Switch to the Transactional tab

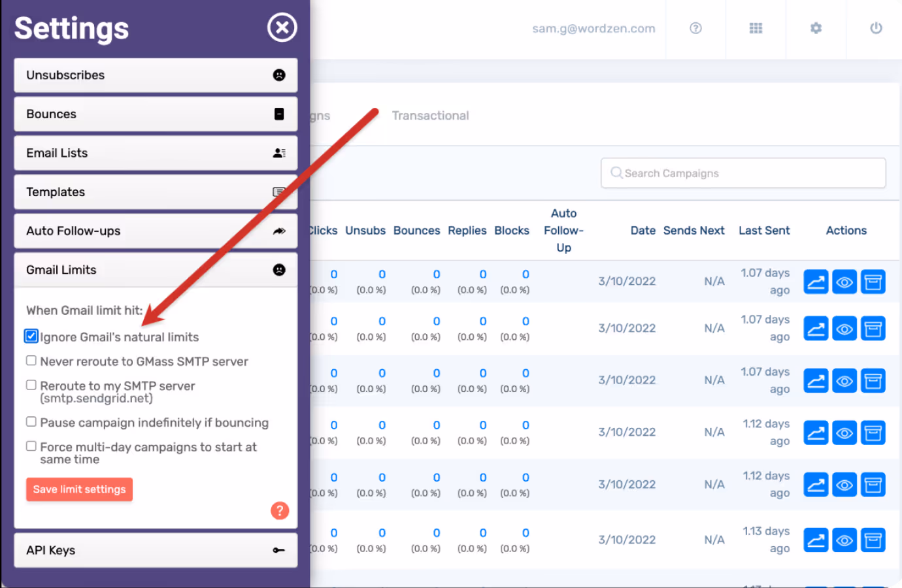tap(430, 116)
